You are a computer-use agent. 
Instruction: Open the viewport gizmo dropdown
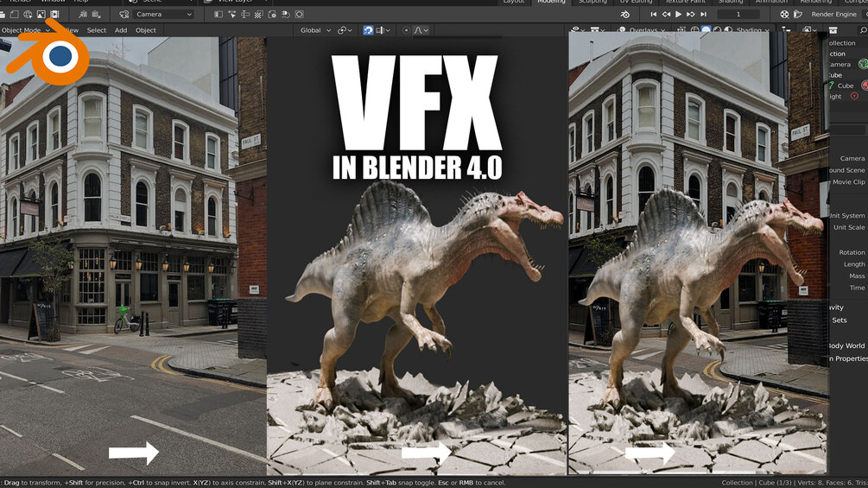click(597, 30)
